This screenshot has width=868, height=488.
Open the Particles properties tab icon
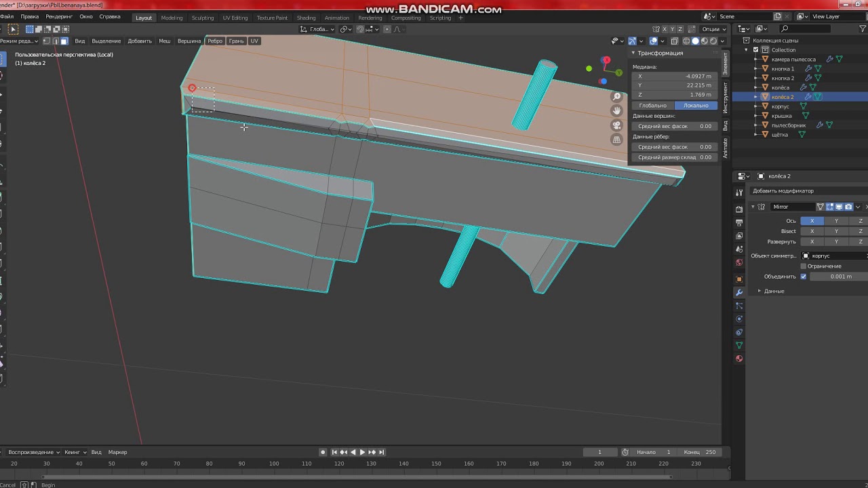pos(739,306)
